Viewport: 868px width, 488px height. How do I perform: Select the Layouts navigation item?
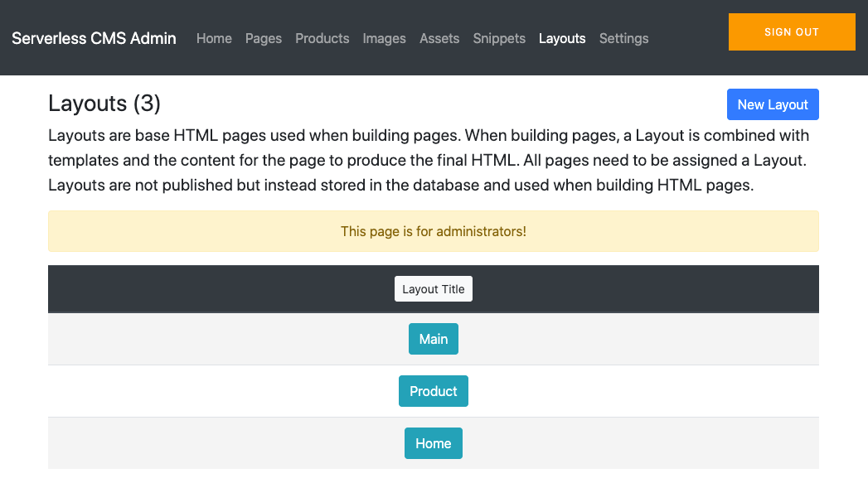(562, 38)
